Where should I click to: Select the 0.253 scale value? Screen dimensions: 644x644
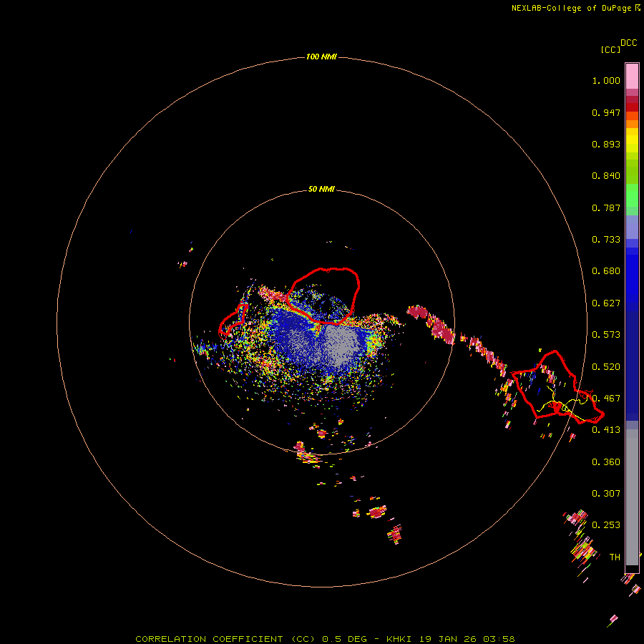[606, 525]
